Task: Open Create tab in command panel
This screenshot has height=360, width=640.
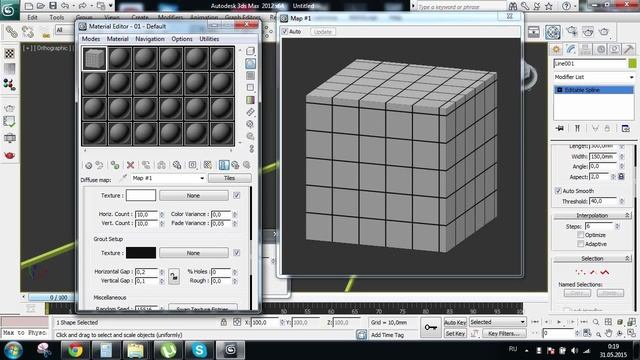Action: point(556,49)
